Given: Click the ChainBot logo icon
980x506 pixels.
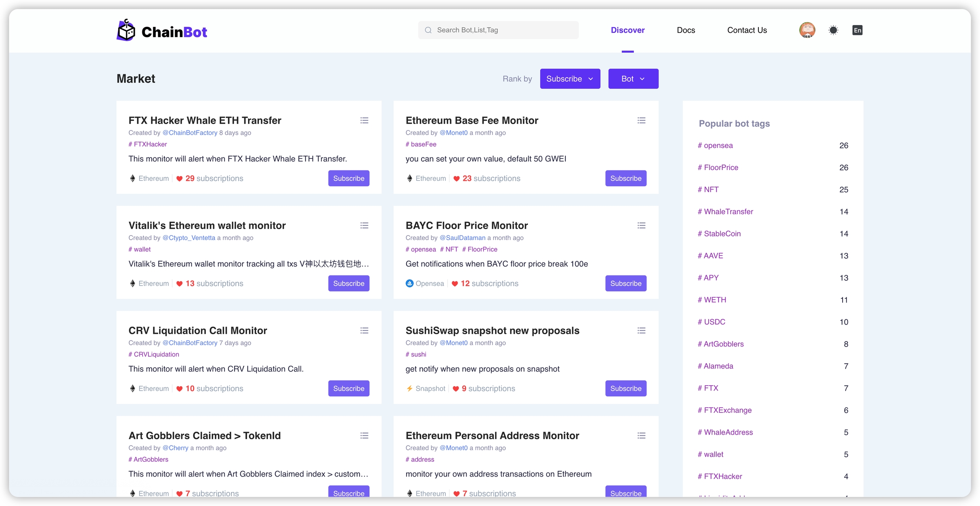Looking at the screenshot, I should point(126,30).
